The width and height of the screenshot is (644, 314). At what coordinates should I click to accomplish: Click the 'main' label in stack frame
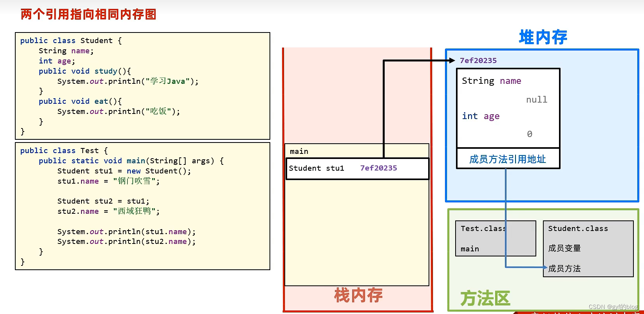point(299,152)
